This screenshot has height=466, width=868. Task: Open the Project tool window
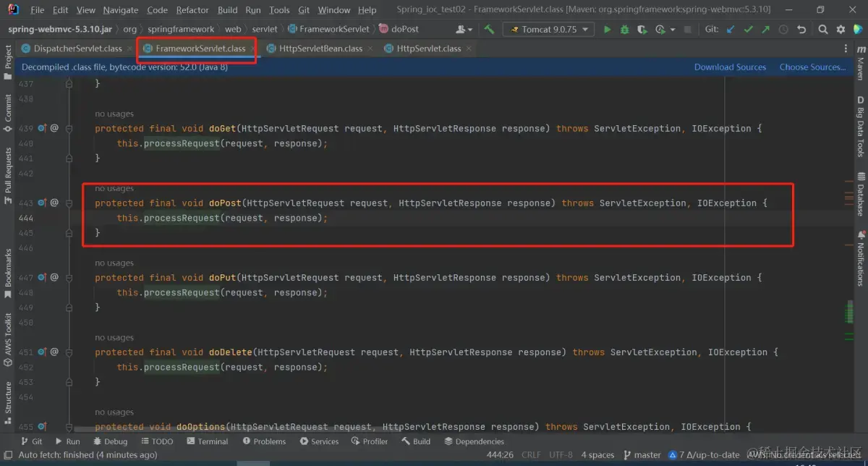(8, 62)
